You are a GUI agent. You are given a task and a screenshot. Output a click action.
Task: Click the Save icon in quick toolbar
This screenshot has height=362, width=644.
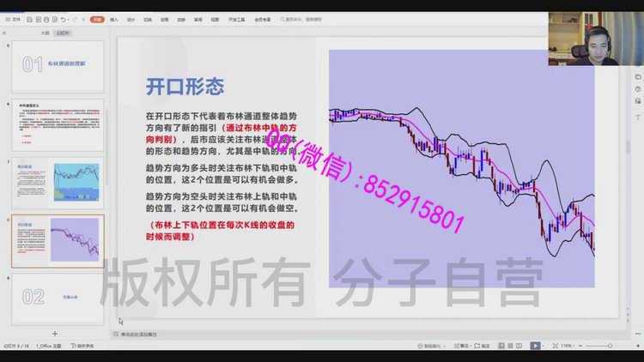click(x=30, y=18)
